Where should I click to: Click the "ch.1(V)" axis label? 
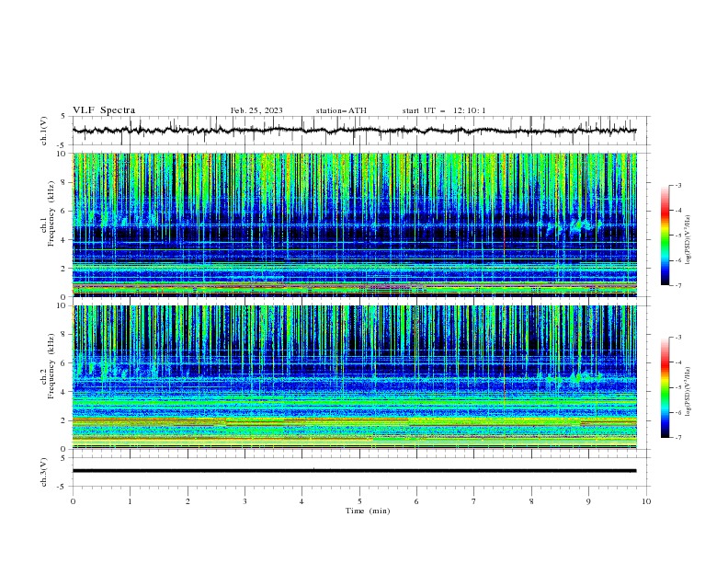pyautogui.click(x=44, y=131)
